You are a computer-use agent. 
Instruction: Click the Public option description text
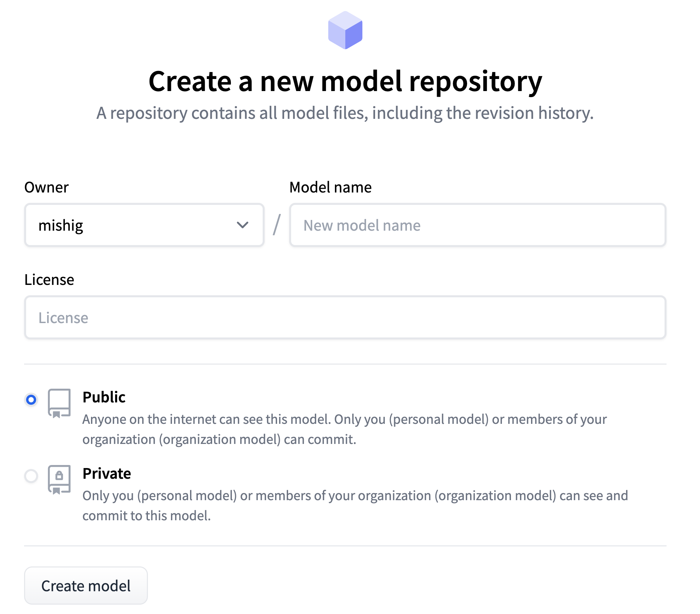coord(344,429)
